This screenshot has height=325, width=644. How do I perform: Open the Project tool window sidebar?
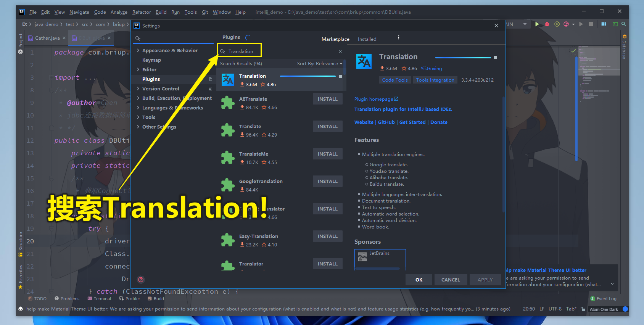21,44
